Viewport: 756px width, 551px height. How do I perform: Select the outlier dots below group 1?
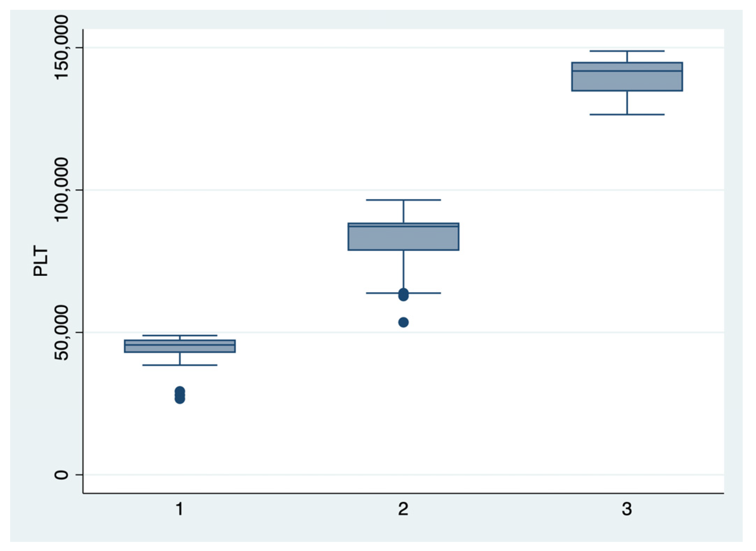click(x=180, y=395)
